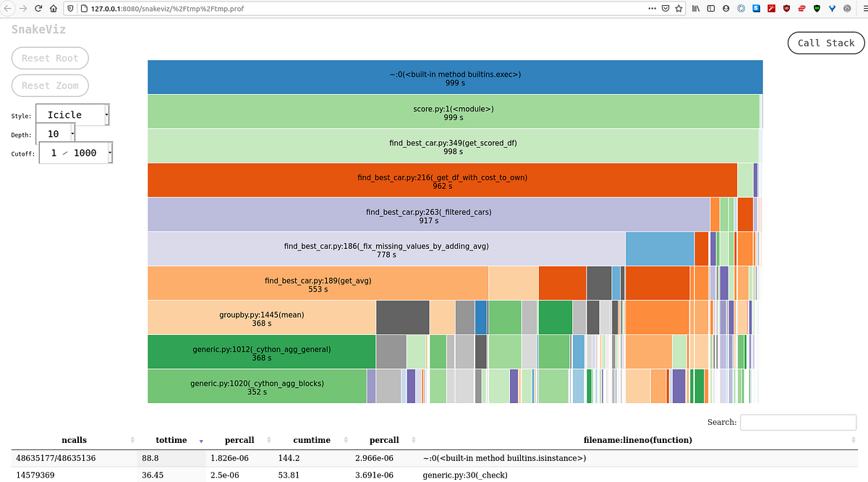
Task: Toggle sort direction on the tottime column
Action: point(201,440)
